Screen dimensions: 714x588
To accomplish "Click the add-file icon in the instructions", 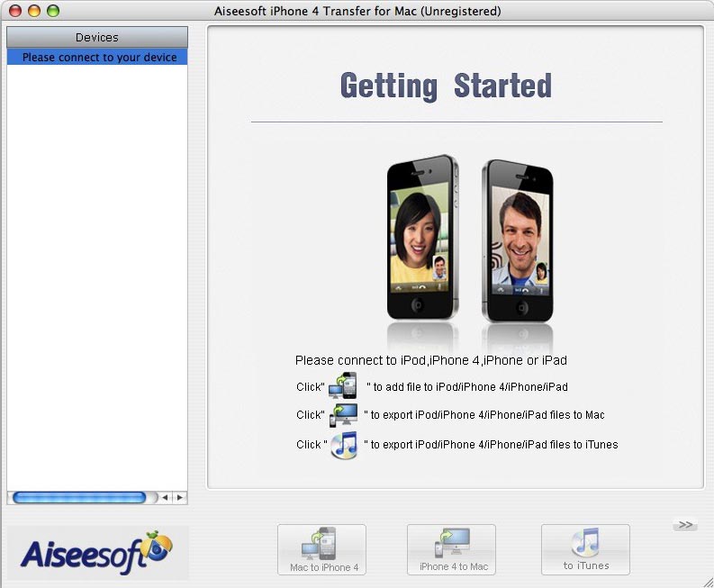I will tap(343, 385).
